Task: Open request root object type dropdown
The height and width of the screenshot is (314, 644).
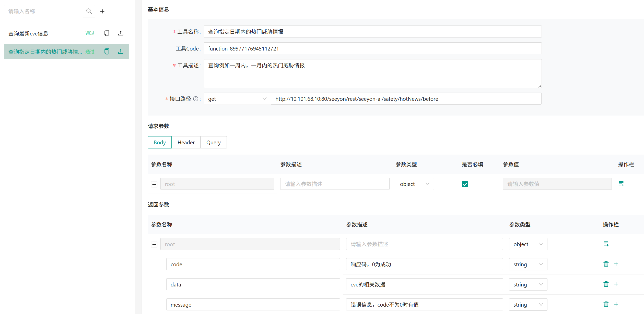Action: pyautogui.click(x=414, y=184)
